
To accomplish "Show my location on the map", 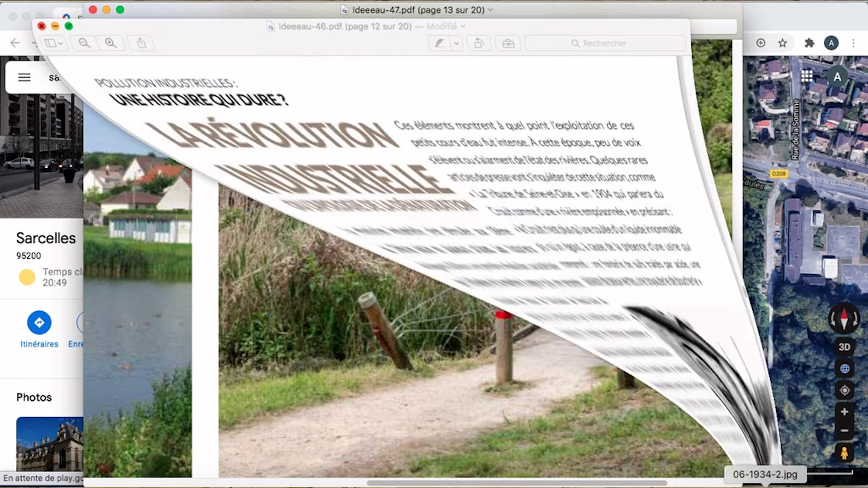I will click(x=844, y=390).
